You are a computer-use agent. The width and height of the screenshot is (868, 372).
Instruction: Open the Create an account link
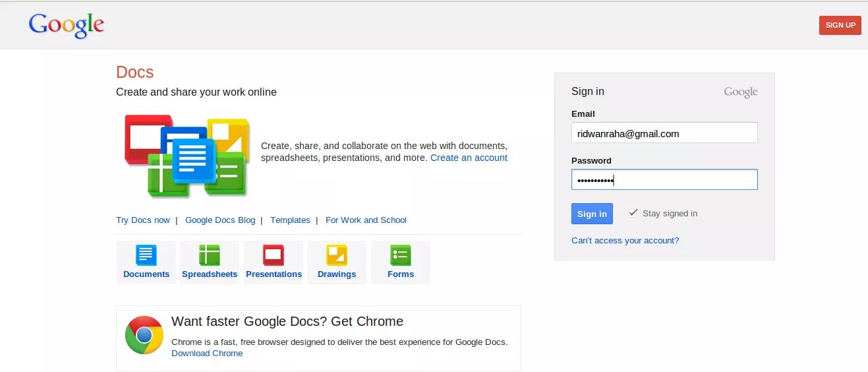(469, 158)
